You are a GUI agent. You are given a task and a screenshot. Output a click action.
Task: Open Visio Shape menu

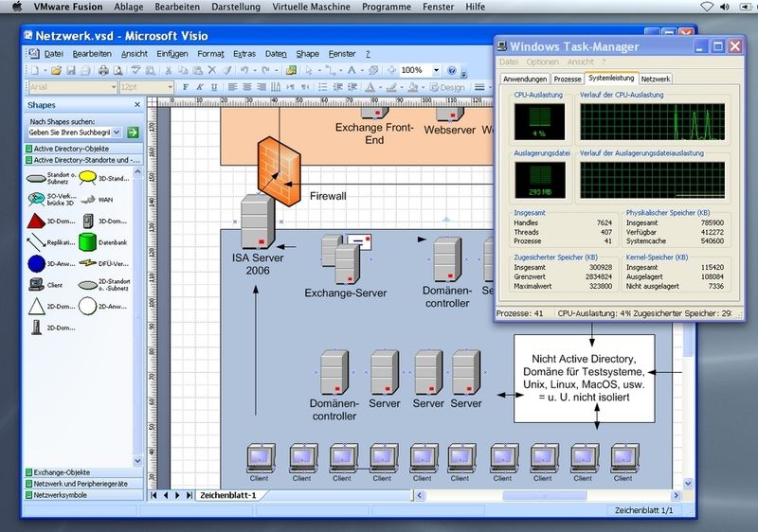307,54
